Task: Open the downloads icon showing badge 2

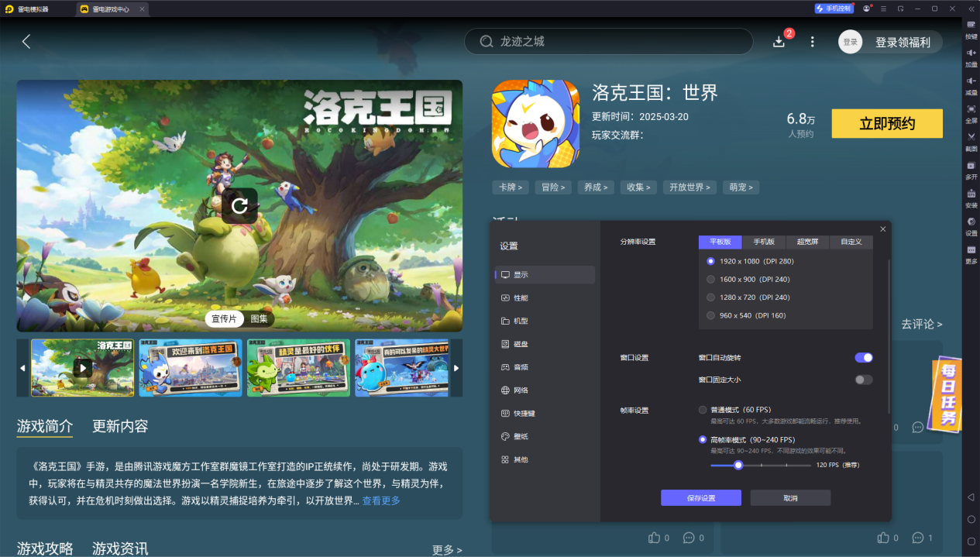Action: pos(779,42)
